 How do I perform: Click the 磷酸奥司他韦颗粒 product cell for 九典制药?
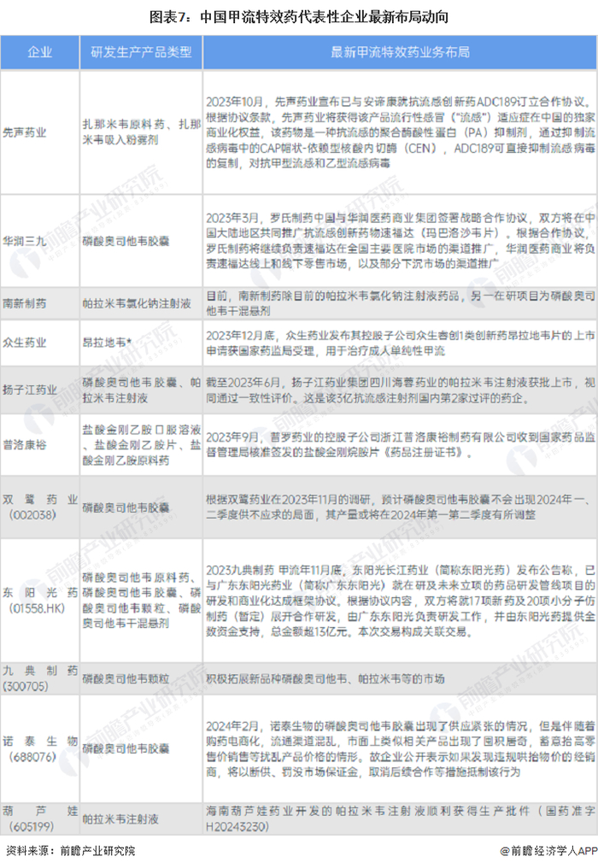click(141, 678)
